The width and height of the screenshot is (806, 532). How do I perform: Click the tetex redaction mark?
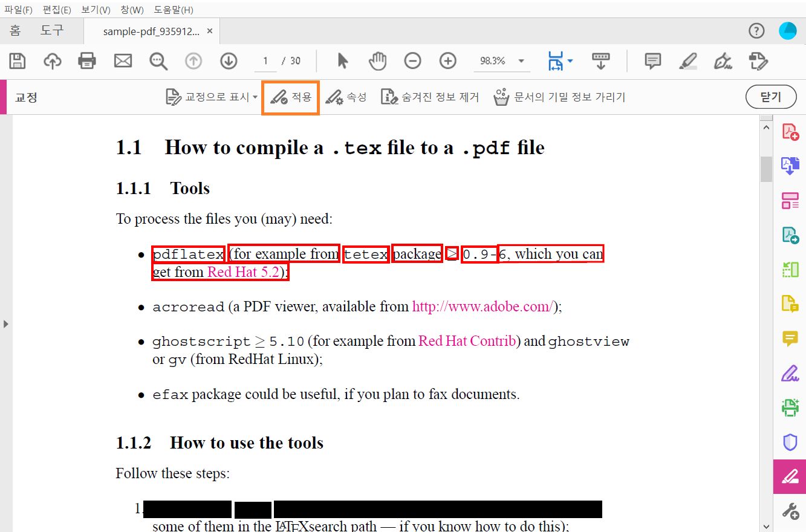366,254
